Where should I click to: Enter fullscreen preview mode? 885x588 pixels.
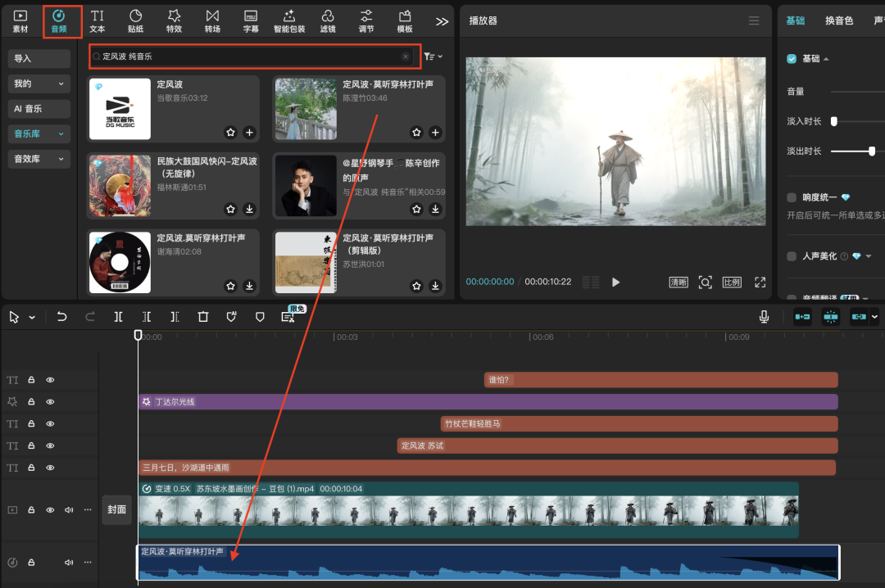click(760, 282)
